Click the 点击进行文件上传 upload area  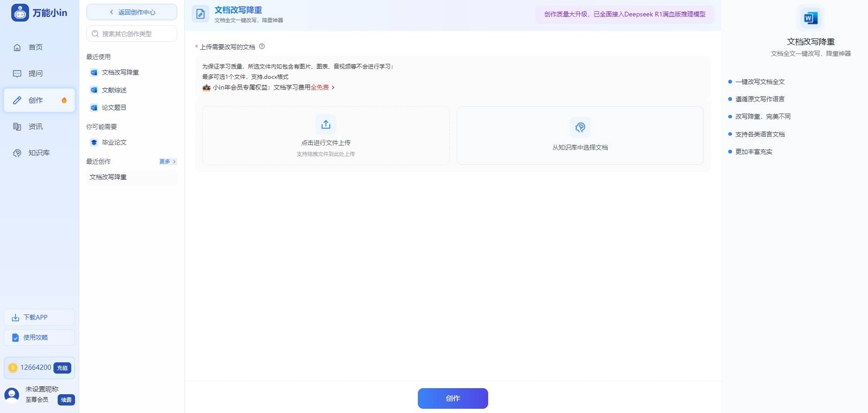point(326,136)
